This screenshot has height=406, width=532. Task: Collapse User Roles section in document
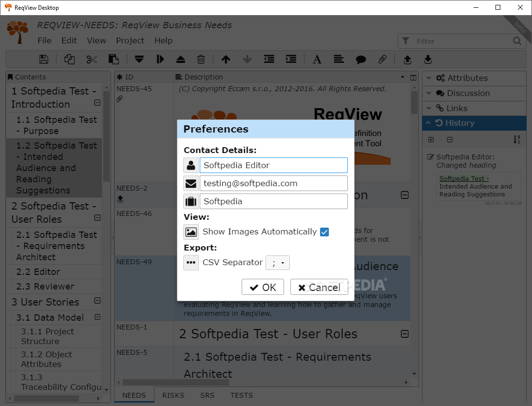tap(405, 334)
